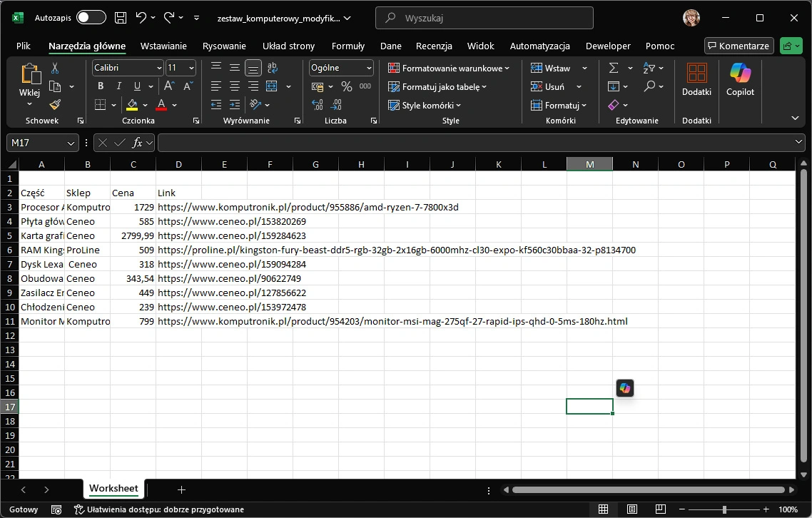Click the Wstaw insert cells button
This screenshot has width=812, height=518.
click(550, 68)
